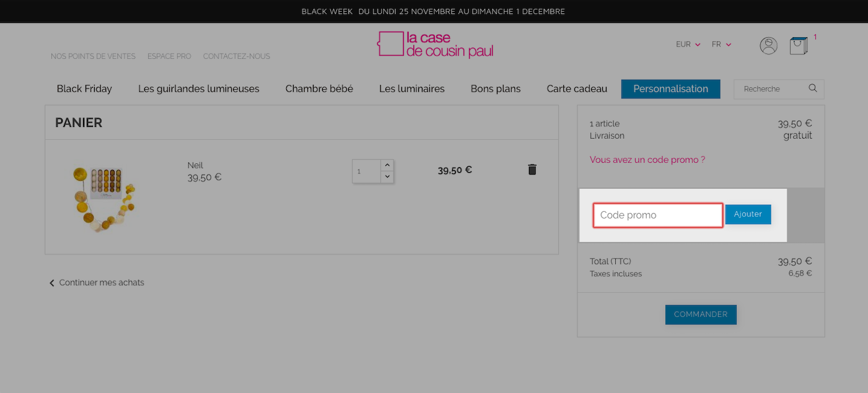Open the Bons plans menu
868x393 pixels.
(x=496, y=89)
